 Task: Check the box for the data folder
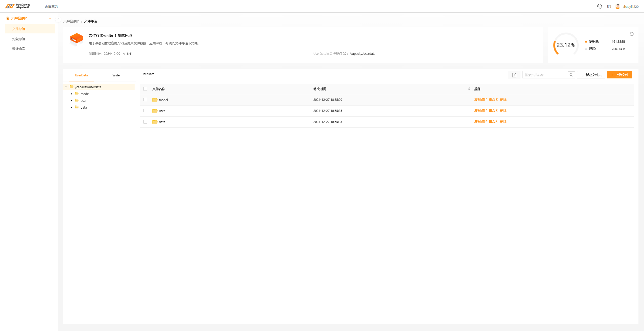click(x=145, y=122)
